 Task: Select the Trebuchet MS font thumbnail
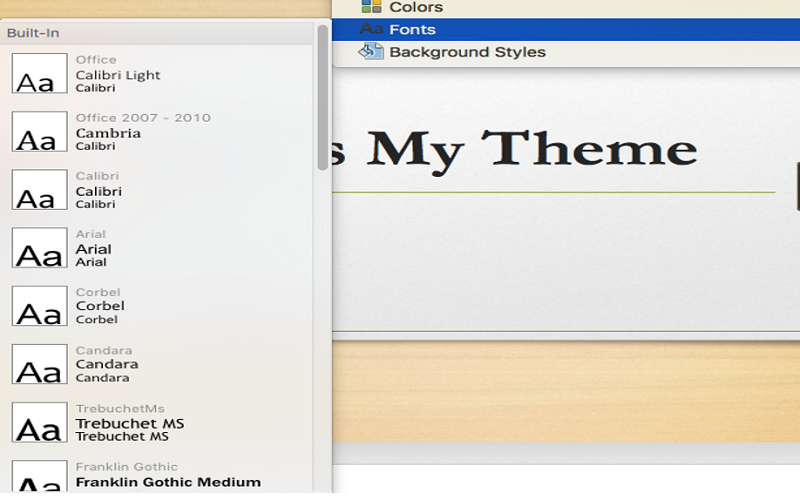[x=40, y=422]
